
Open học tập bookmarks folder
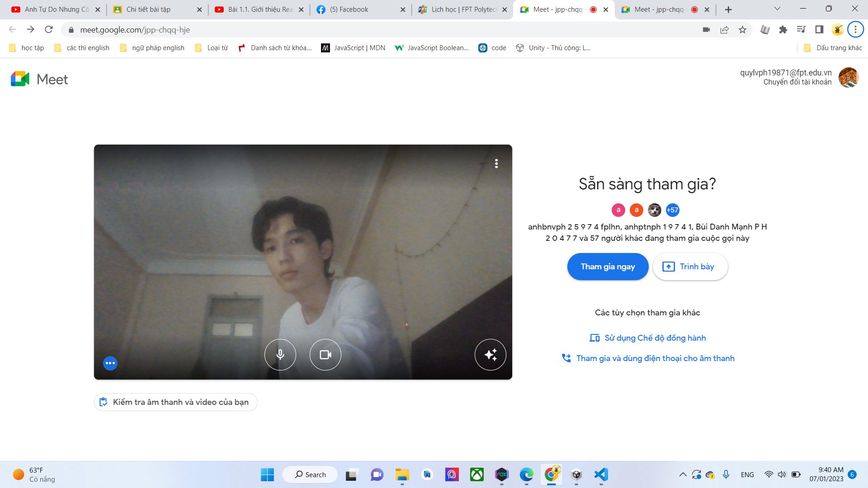coord(27,48)
